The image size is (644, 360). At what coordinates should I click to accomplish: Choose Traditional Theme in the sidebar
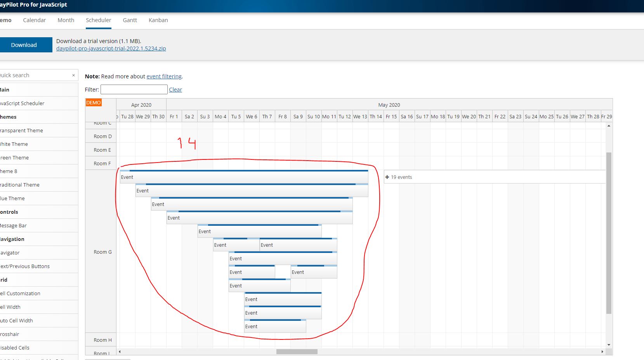point(39,185)
